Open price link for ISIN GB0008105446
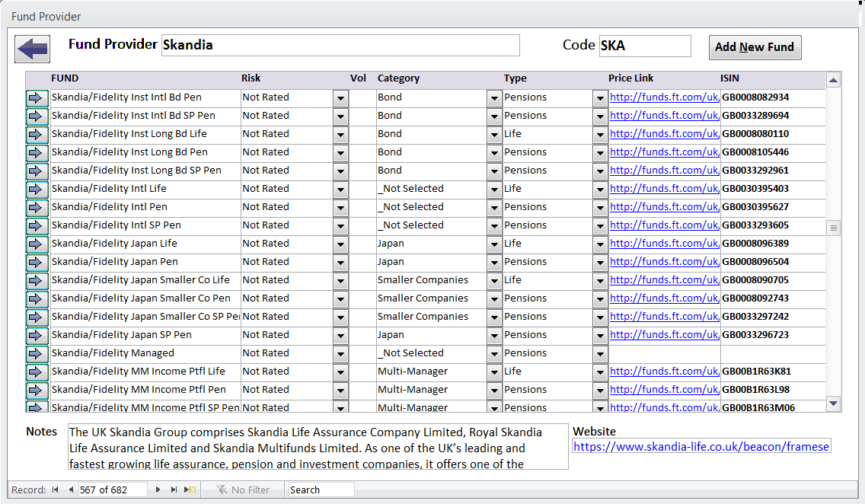 coord(664,152)
